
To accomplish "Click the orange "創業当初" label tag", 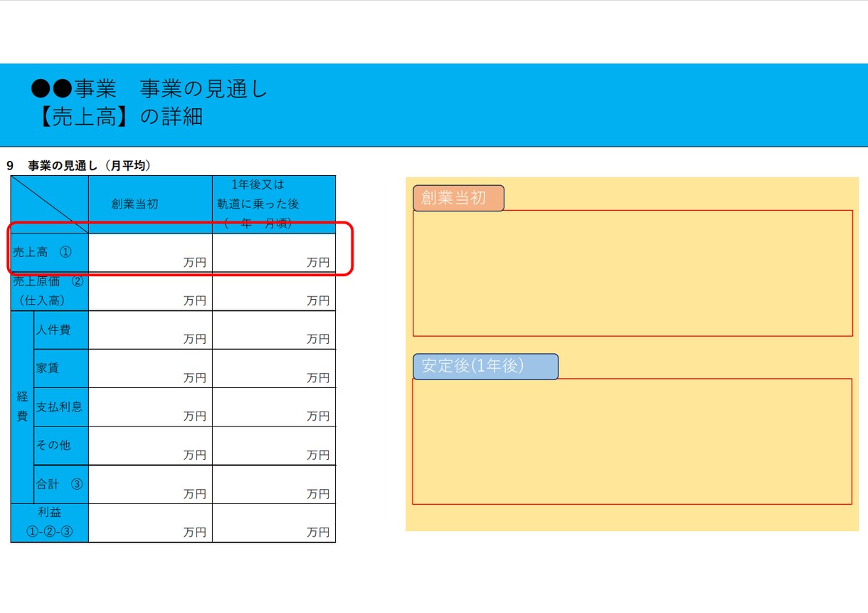I will click(x=459, y=198).
